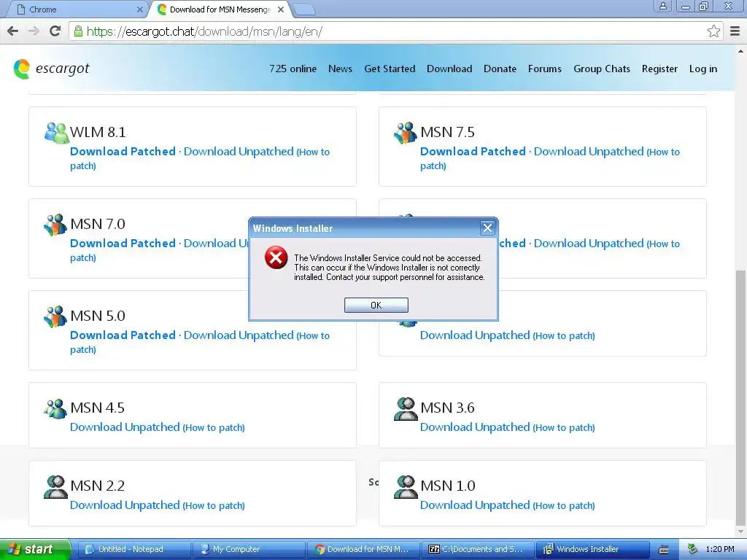This screenshot has width=747, height=560.
Task: Open the Donate nav item
Action: [500, 69]
